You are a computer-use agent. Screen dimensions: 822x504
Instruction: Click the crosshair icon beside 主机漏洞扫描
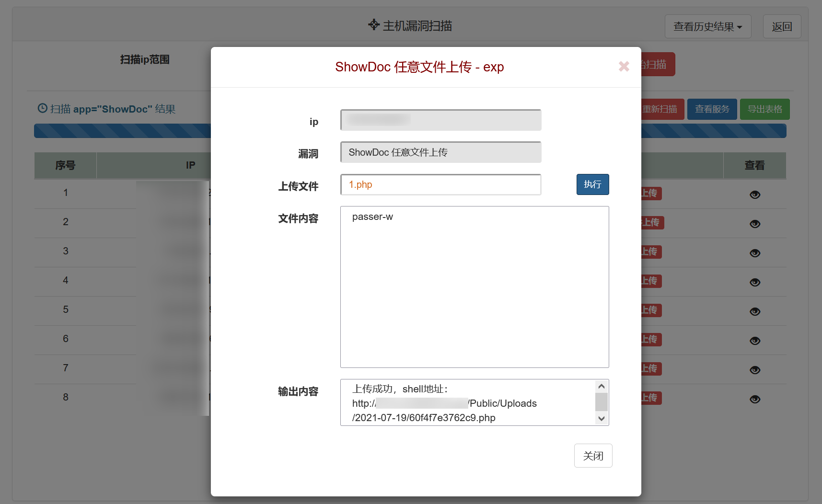[x=374, y=24]
